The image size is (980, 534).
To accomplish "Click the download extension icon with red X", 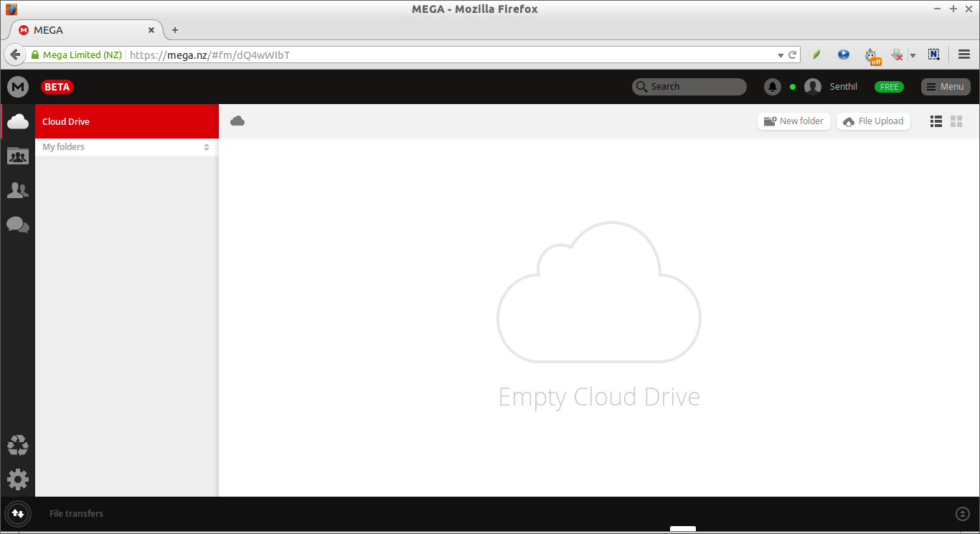I will point(897,55).
